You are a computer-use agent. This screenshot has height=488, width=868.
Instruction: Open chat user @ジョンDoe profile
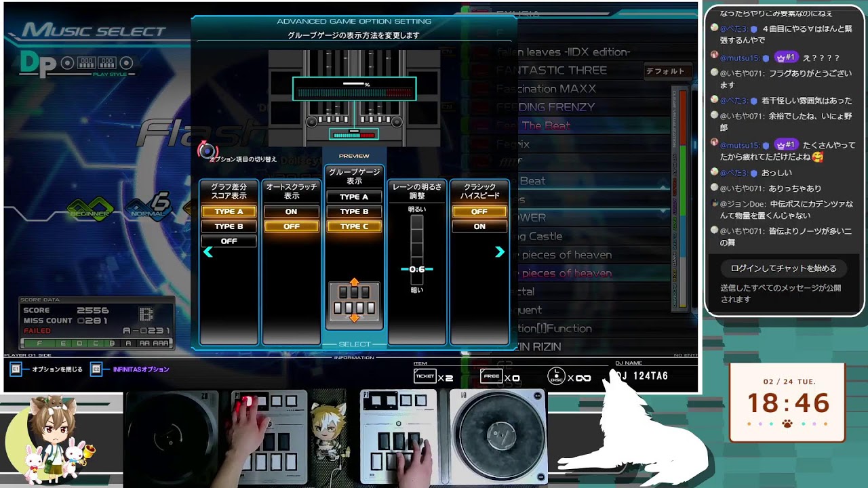click(x=743, y=204)
